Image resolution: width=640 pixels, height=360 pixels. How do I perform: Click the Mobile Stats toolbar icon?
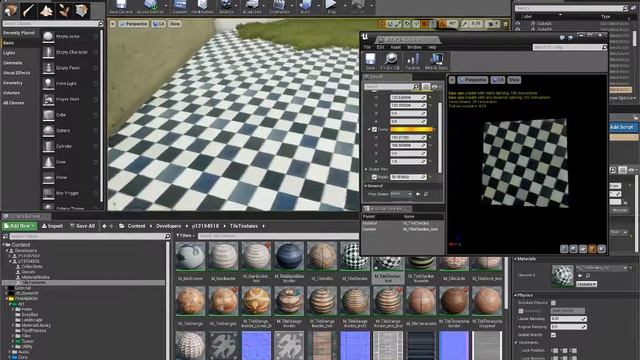[x=436, y=62]
